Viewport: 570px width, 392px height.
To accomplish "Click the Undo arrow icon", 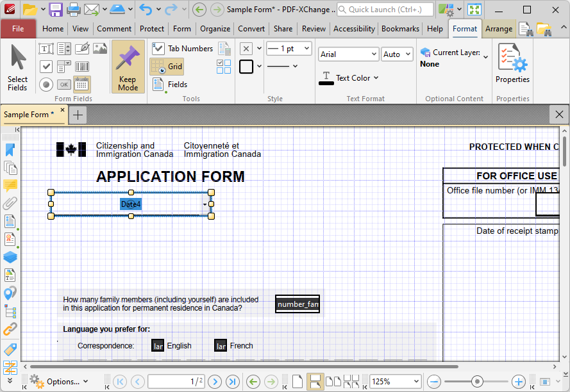I will (146, 10).
